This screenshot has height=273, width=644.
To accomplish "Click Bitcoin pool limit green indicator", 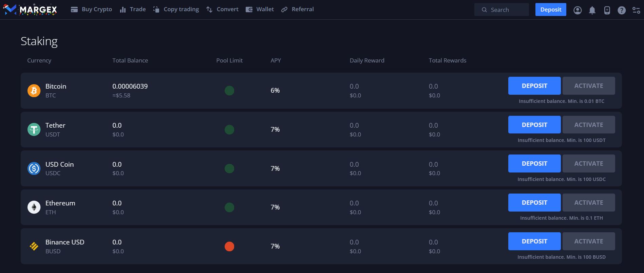I will (229, 91).
